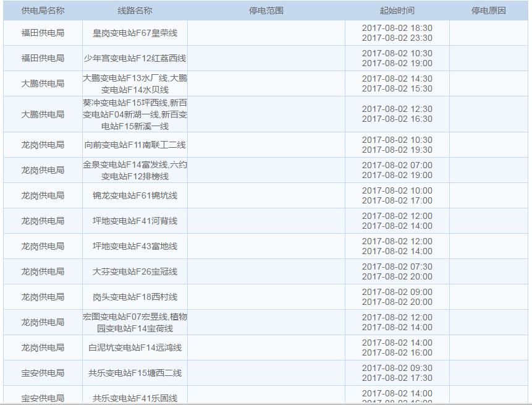Click 龙岗供电局 in the 坪地变电站F43富地线 row

pyautogui.click(x=43, y=247)
